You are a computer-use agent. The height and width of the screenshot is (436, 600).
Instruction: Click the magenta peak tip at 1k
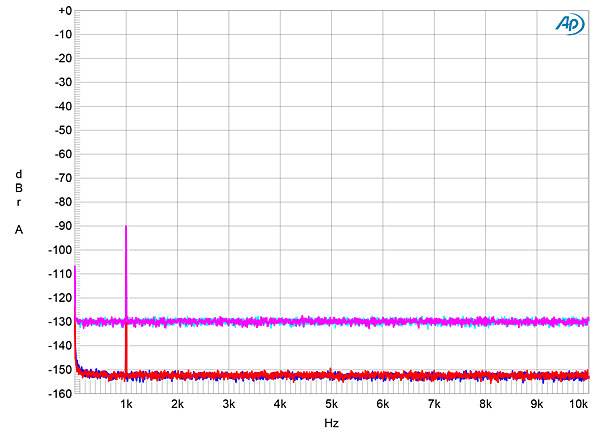pos(126,228)
